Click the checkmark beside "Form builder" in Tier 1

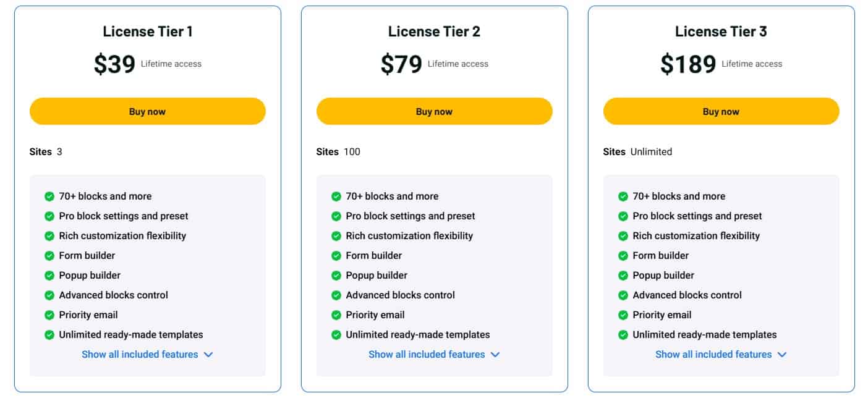49,255
